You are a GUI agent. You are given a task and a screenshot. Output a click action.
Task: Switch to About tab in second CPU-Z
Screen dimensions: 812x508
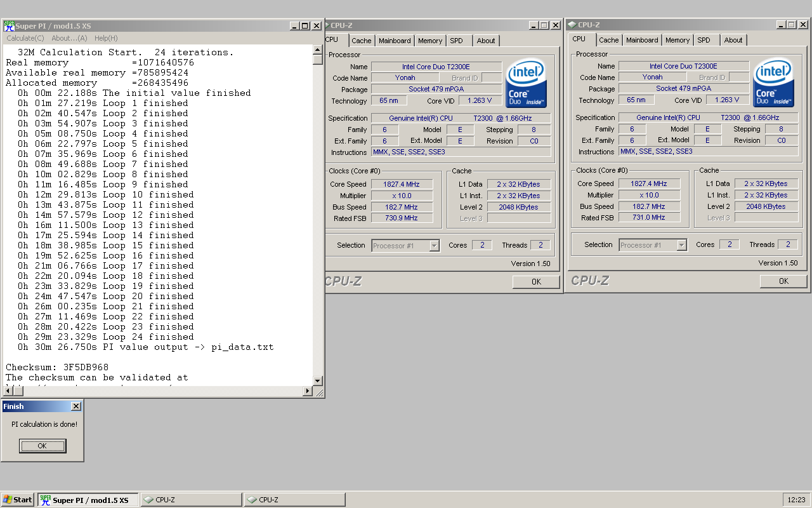coord(733,40)
